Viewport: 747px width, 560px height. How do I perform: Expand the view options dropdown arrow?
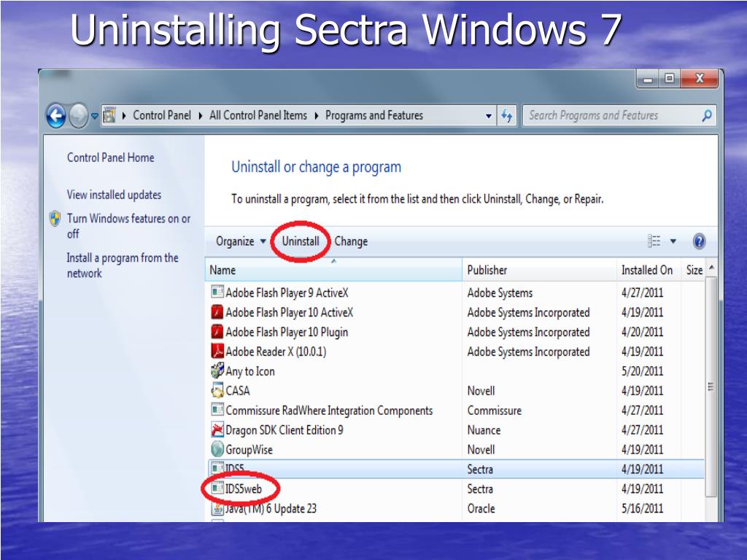673,241
